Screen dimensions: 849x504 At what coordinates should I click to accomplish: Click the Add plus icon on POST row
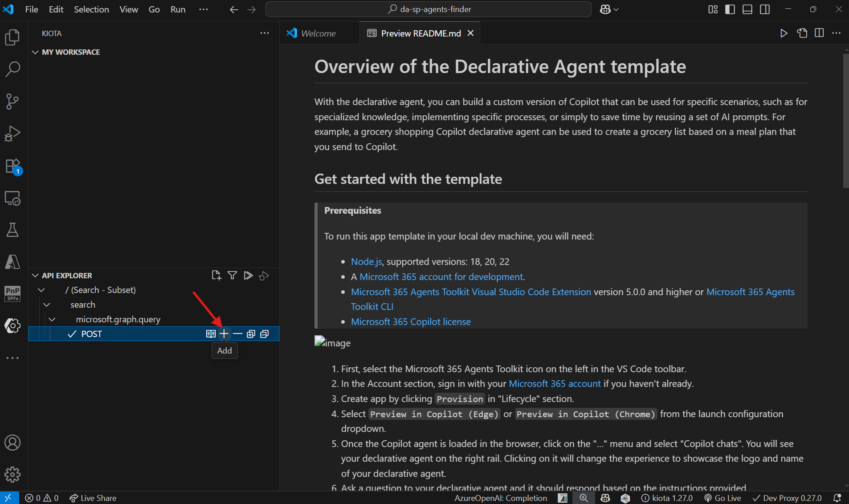tap(224, 334)
